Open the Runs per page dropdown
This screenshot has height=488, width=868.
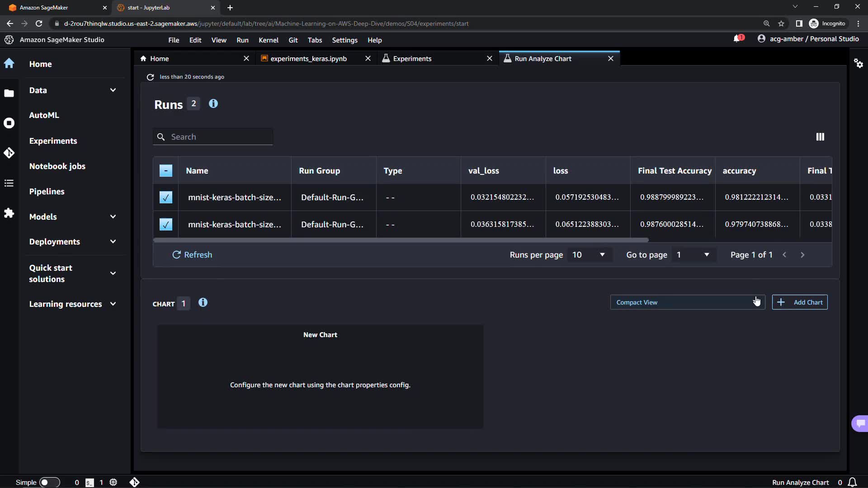point(588,255)
